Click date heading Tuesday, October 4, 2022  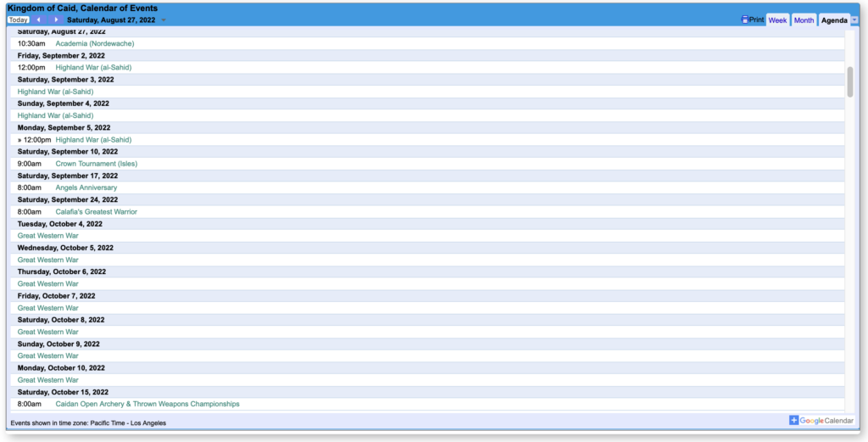60,224
